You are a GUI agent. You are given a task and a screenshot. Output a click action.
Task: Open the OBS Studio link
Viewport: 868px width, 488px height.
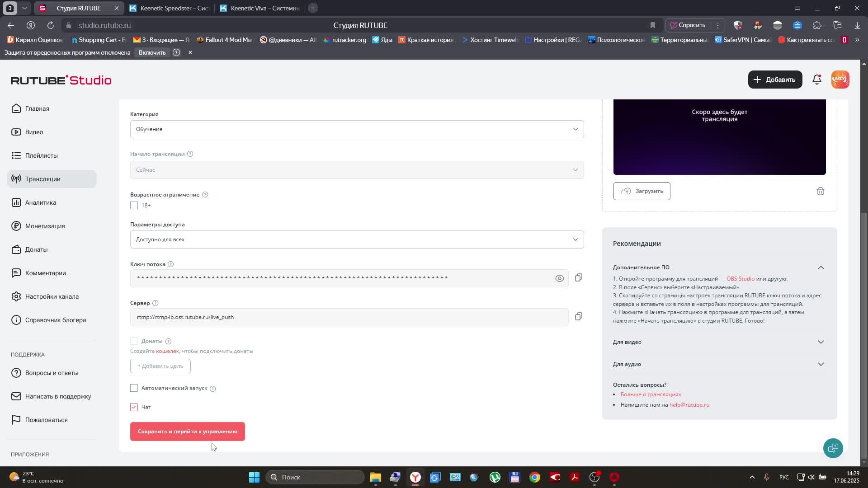(x=740, y=279)
